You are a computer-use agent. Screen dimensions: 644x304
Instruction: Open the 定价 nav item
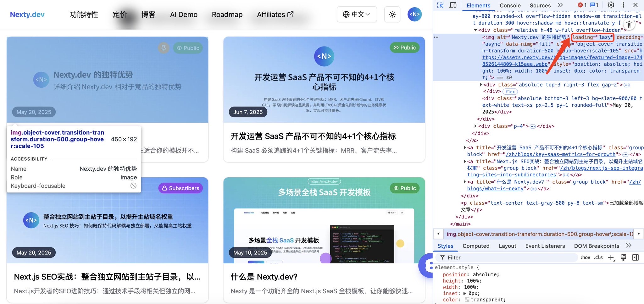[120, 14]
